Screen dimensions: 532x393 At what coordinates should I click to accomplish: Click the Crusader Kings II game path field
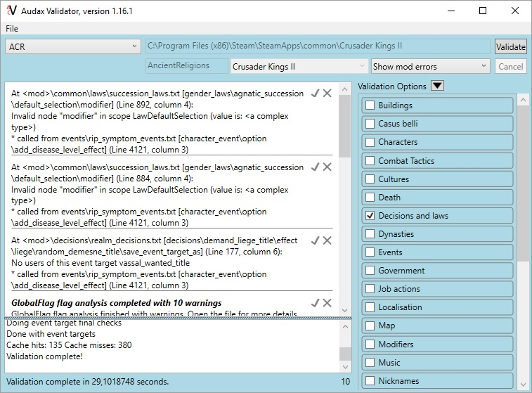click(318, 46)
